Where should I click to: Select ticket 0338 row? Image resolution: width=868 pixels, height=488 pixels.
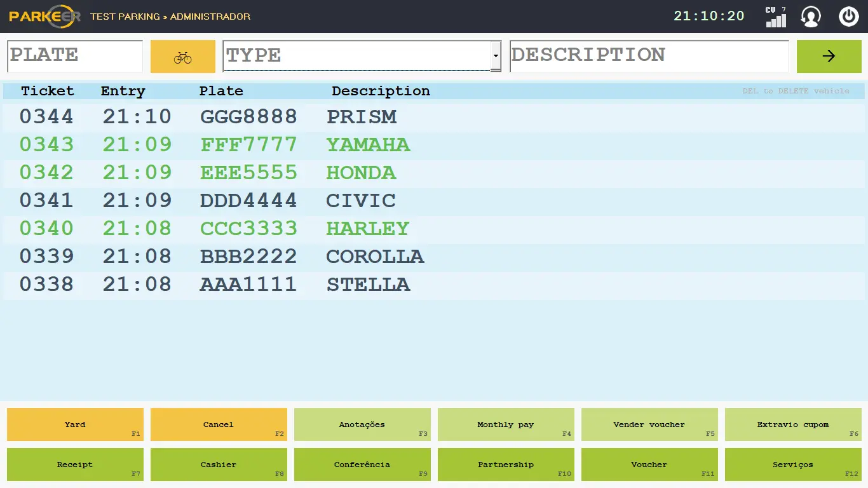[434, 285]
